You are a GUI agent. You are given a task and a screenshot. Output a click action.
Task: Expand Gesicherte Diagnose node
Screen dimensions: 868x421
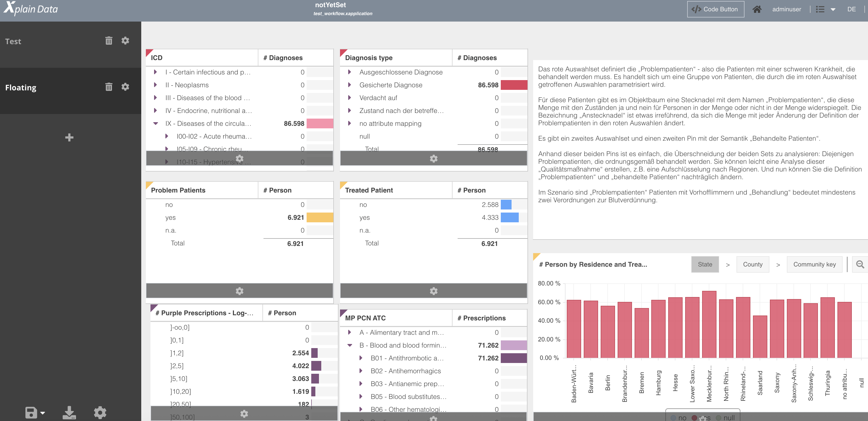(350, 85)
